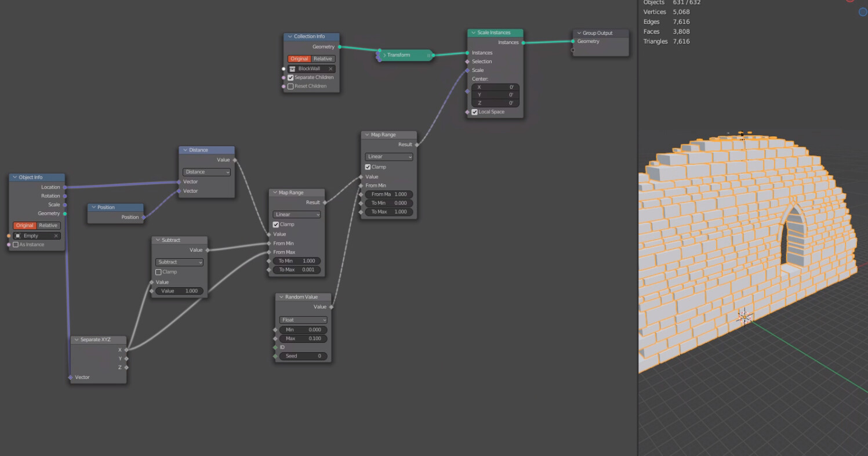868x456 pixels.
Task: Click the Position output socket
Action: pyautogui.click(x=143, y=218)
